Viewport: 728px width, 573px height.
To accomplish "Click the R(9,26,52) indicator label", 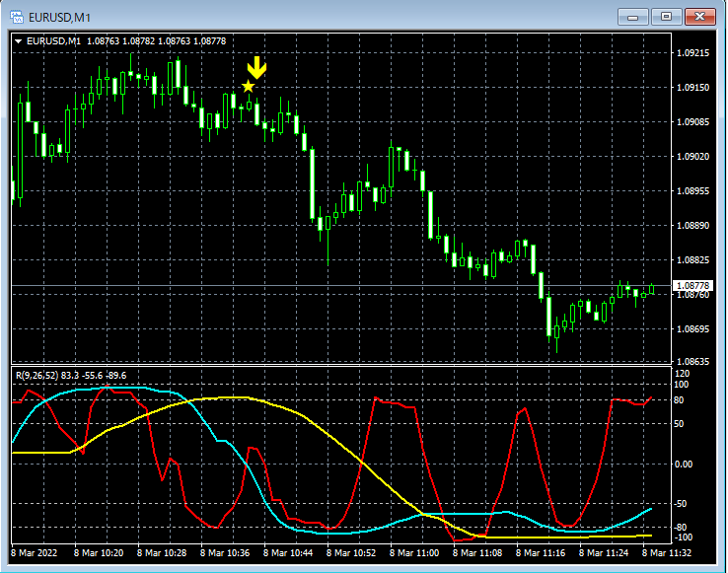I will (71, 375).
